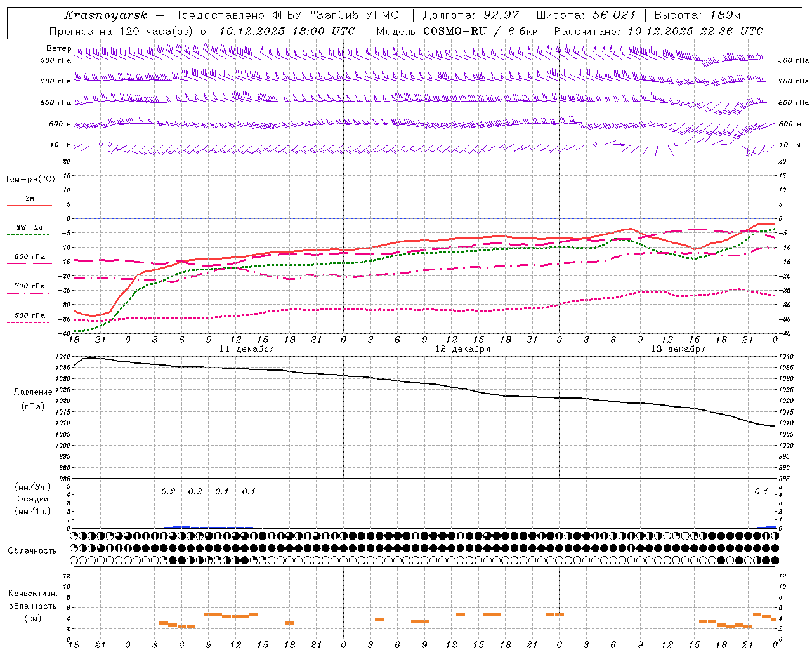Click the '700 гПа' temperature legend entry
The image size is (812, 650).
(30, 286)
